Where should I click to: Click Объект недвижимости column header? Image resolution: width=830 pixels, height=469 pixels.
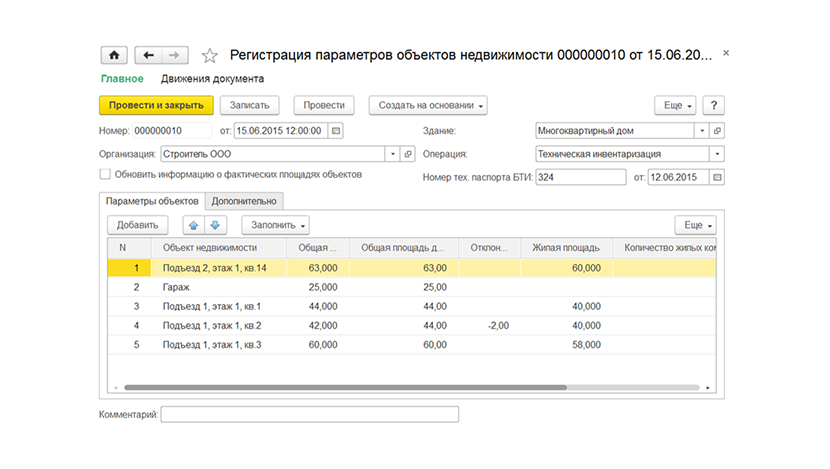click(x=219, y=248)
